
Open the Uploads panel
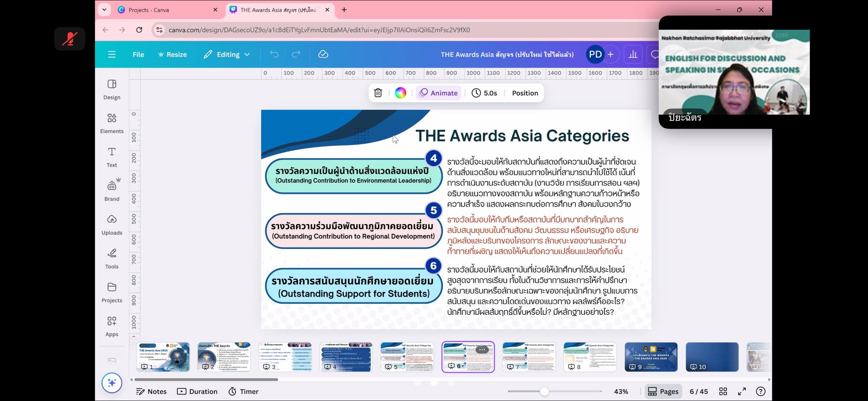111,224
